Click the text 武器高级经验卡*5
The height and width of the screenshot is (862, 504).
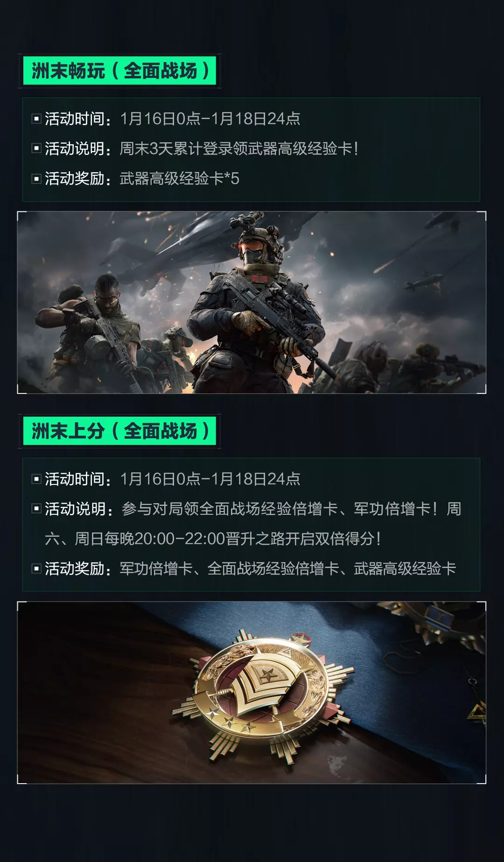(179, 179)
